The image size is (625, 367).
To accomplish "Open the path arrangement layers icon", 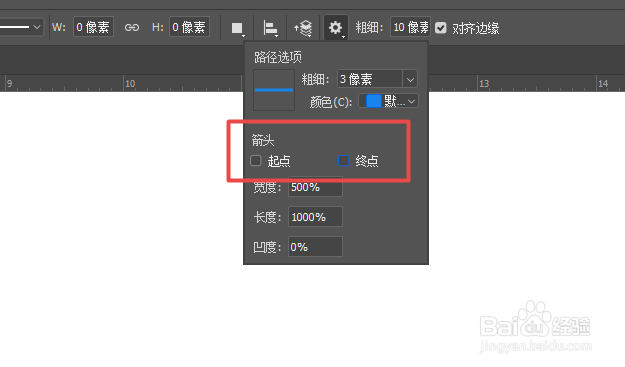I will pos(303,28).
